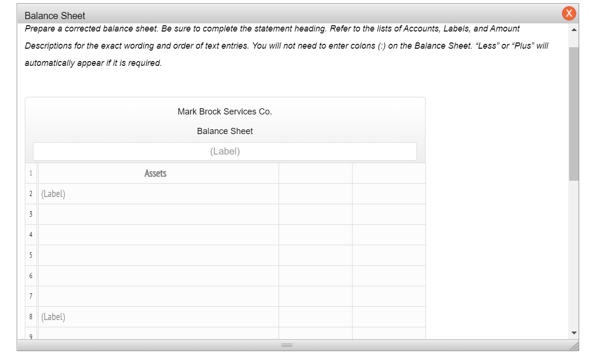Image resolution: width=603 pixels, height=364 pixels.
Task: Click the scroll down arrow
Action: tap(574, 333)
